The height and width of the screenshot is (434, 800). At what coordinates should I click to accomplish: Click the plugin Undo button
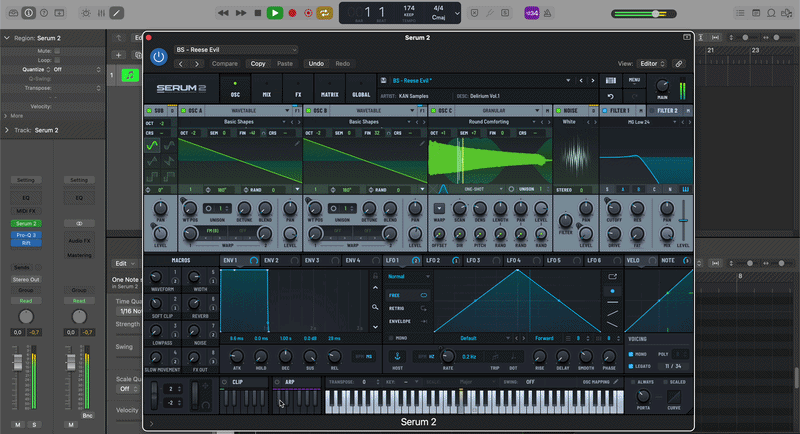click(x=316, y=64)
